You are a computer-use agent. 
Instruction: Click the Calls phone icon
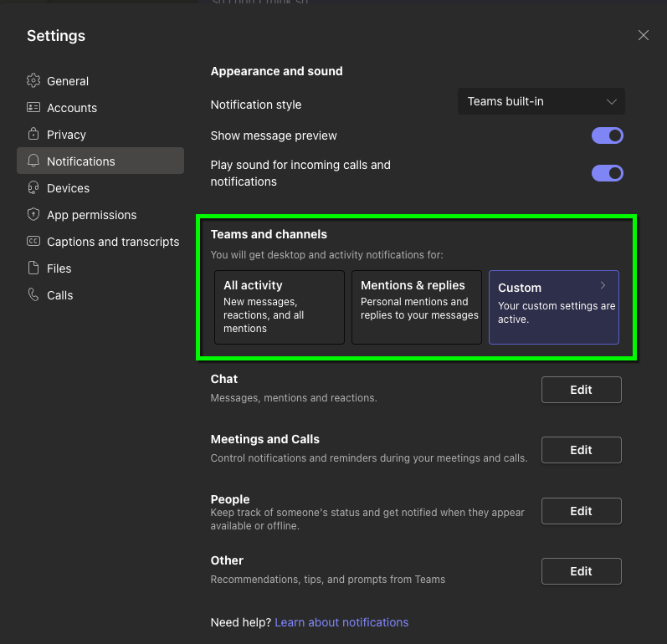pyautogui.click(x=33, y=294)
